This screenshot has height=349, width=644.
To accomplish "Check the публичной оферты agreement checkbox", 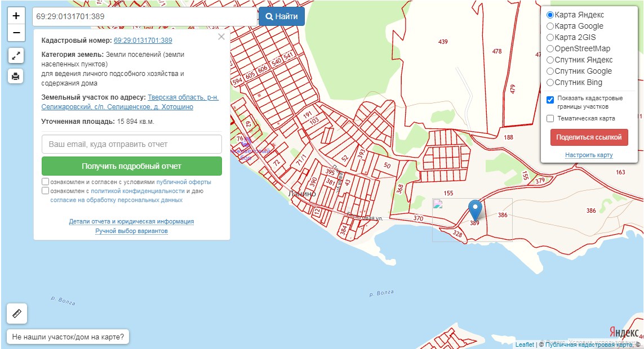I will point(45,181).
